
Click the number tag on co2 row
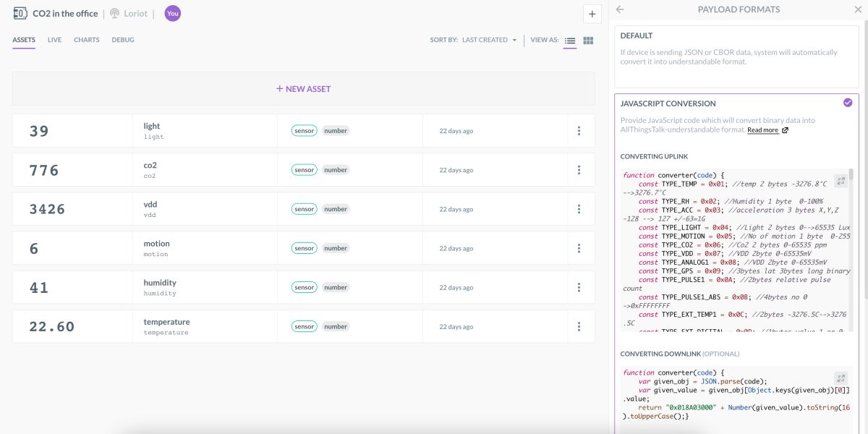pos(336,170)
